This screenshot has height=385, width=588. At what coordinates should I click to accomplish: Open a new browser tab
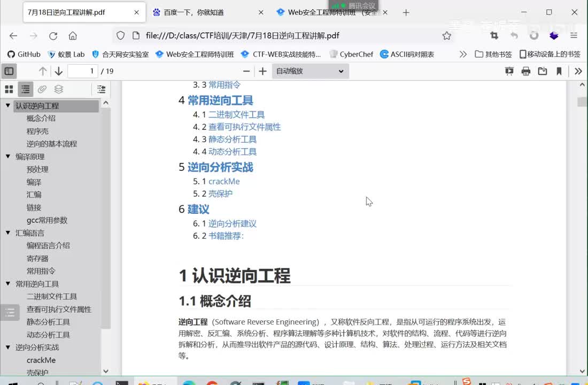tap(406, 12)
